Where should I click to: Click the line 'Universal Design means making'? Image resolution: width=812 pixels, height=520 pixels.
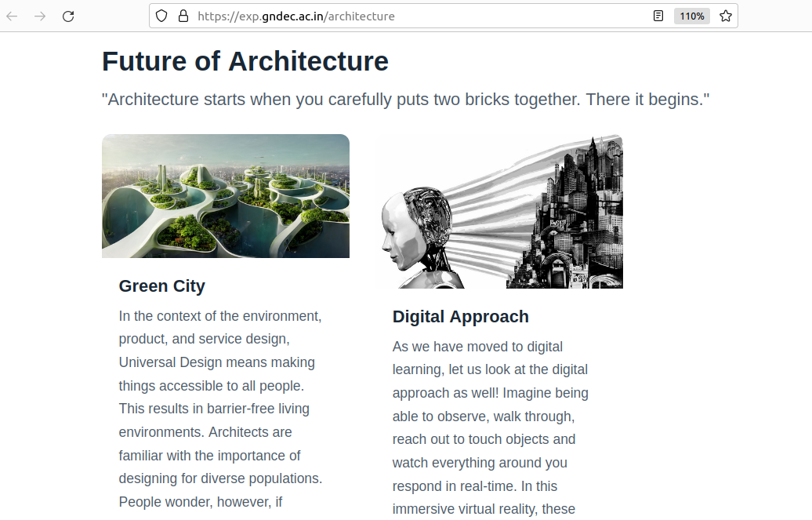tap(217, 362)
